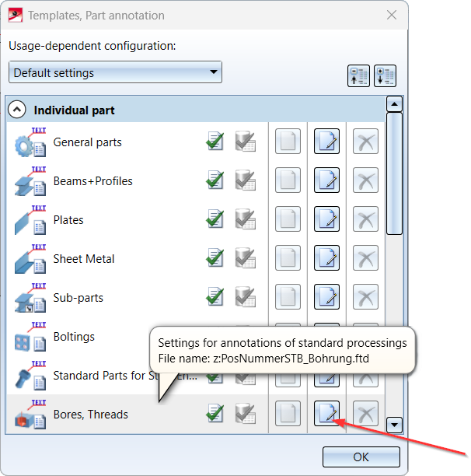This screenshot has width=471, height=476.
Task: Confirm the dialog with OK
Action: click(361, 457)
